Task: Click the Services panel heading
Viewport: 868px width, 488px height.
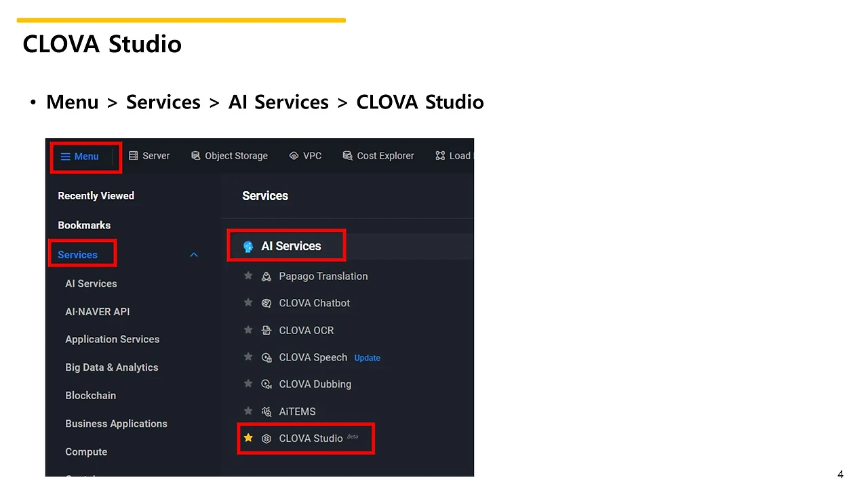Action: pos(265,196)
